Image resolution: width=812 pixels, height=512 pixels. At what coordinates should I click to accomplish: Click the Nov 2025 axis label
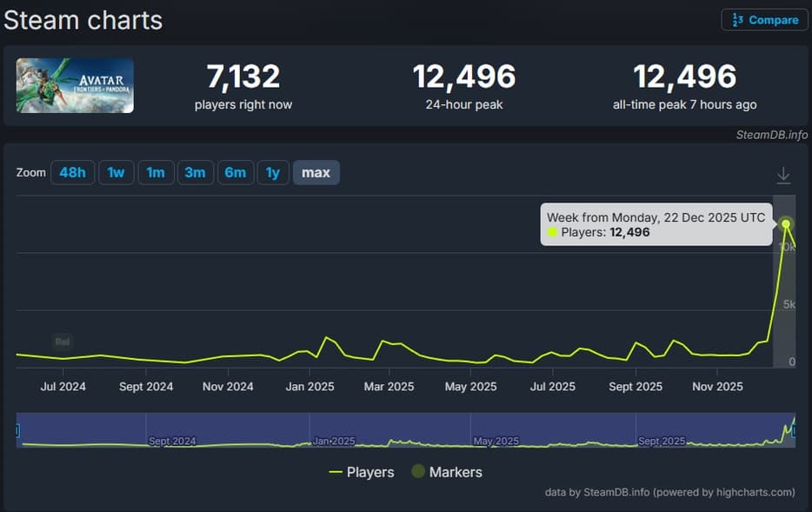click(717, 387)
